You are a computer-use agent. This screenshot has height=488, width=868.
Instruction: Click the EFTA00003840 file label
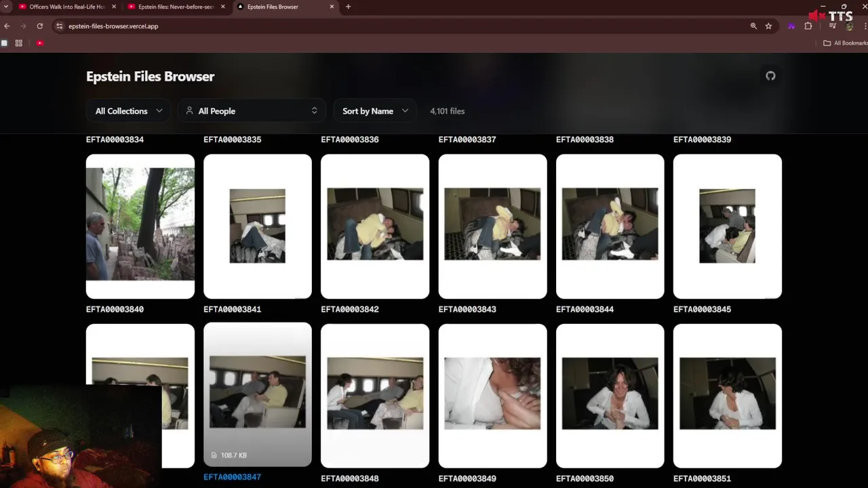tap(115, 309)
